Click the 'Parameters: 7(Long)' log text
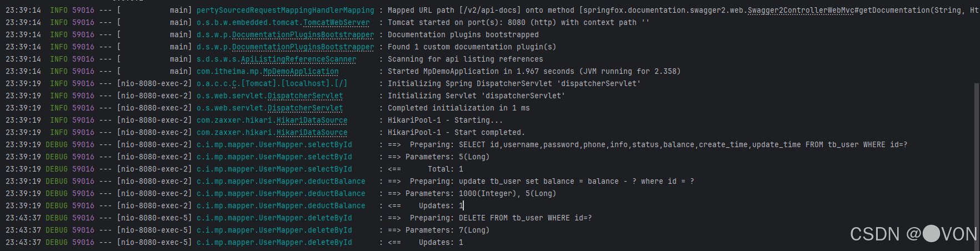This screenshot has height=251, width=980. 447,230
